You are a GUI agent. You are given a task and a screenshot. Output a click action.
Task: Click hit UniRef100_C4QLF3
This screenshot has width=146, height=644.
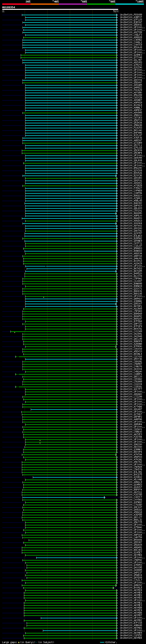pos(131,35)
